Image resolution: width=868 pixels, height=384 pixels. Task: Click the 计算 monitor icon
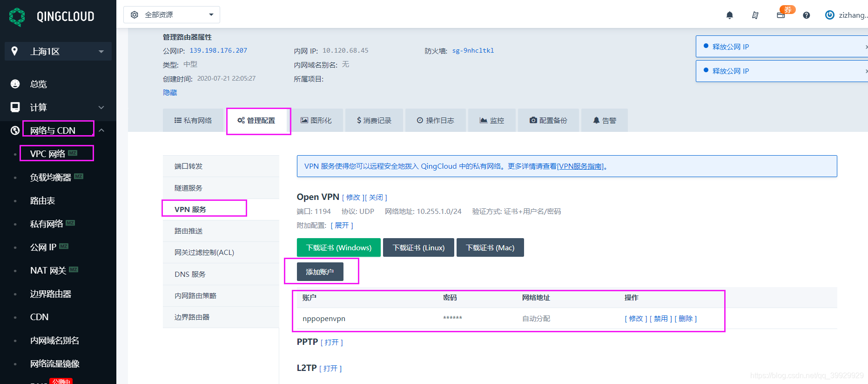click(x=15, y=107)
